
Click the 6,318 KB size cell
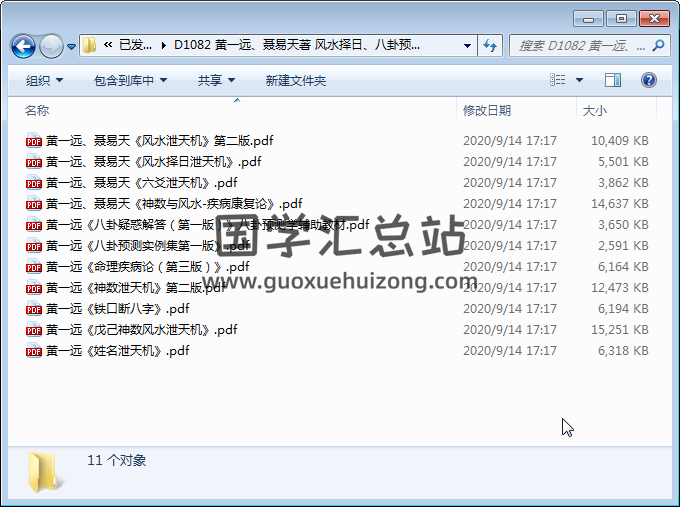click(623, 350)
